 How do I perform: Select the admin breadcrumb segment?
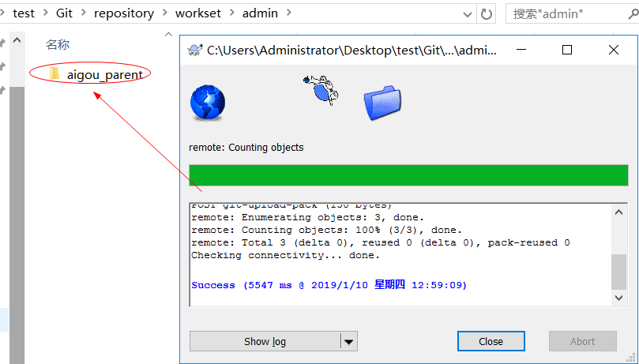[x=260, y=13]
